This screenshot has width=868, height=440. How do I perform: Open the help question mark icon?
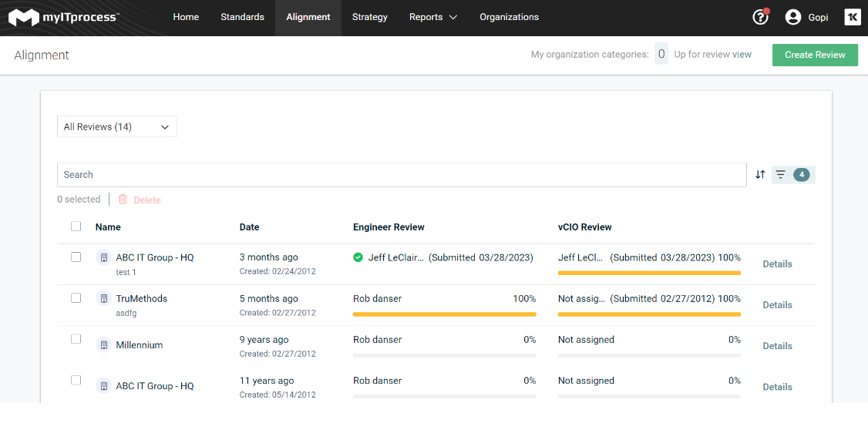[x=760, y=17]
